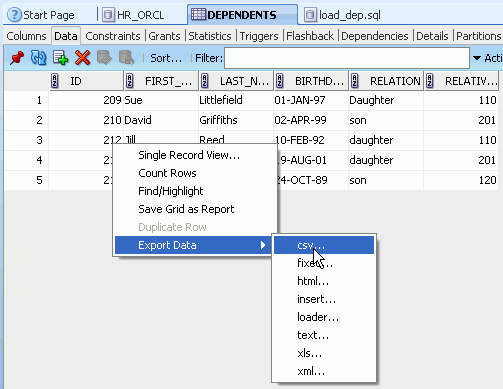Open the Constraints sub-tab

(x=113, y=36)
